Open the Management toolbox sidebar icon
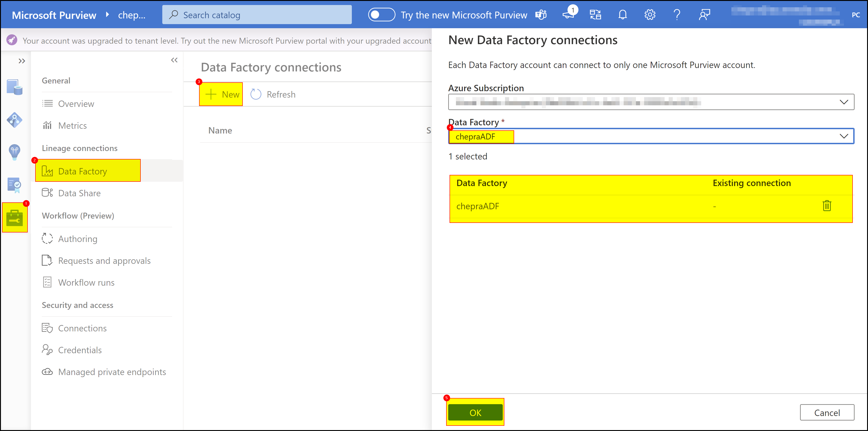 coord(15,217)
